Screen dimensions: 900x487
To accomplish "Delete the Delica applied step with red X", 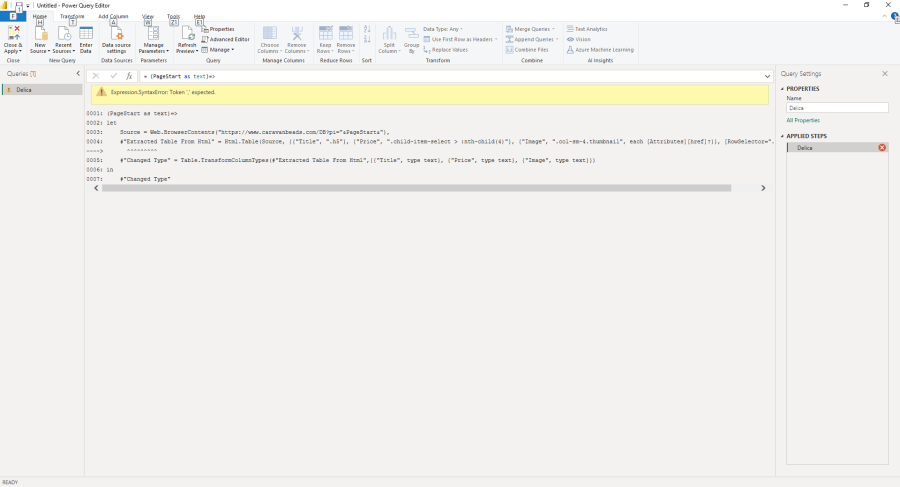I will (882, 148).
